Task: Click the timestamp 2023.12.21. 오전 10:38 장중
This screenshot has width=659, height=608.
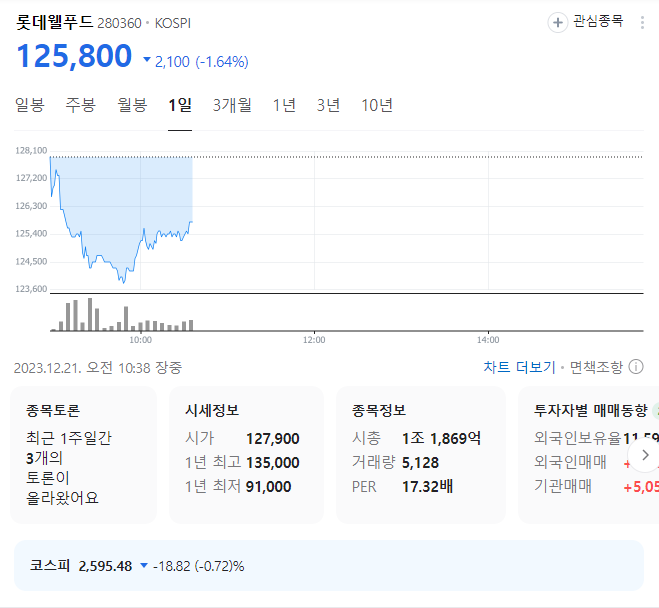Action: (98, 368)
